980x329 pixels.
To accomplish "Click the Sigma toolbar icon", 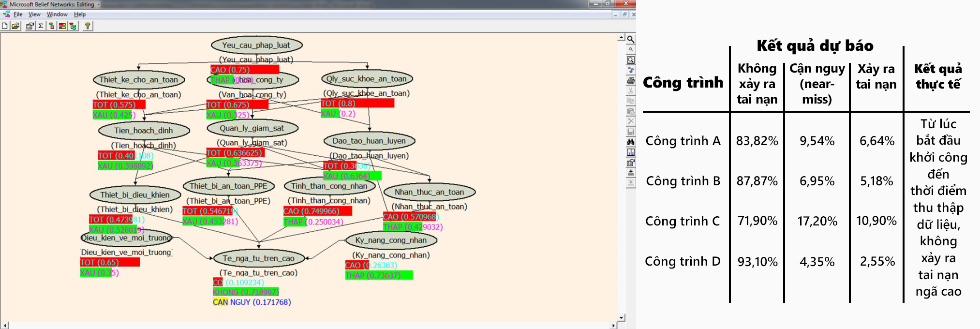I will coord(41,26).
